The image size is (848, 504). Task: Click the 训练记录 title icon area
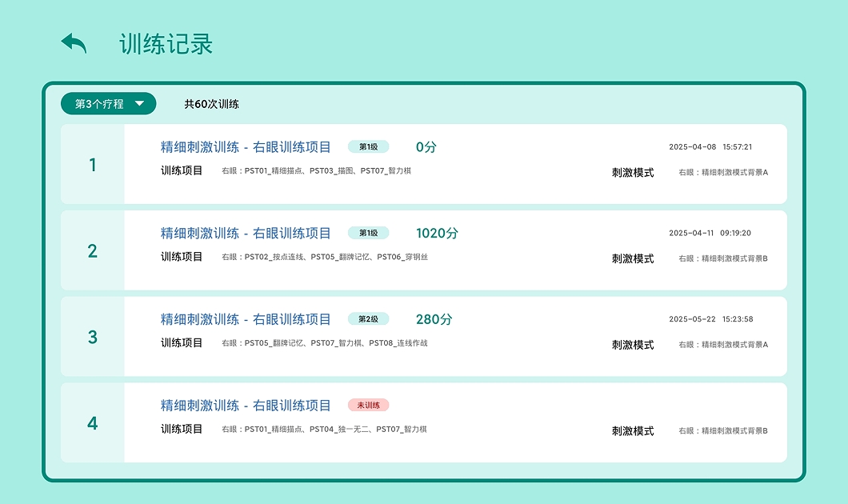point(164,44)
